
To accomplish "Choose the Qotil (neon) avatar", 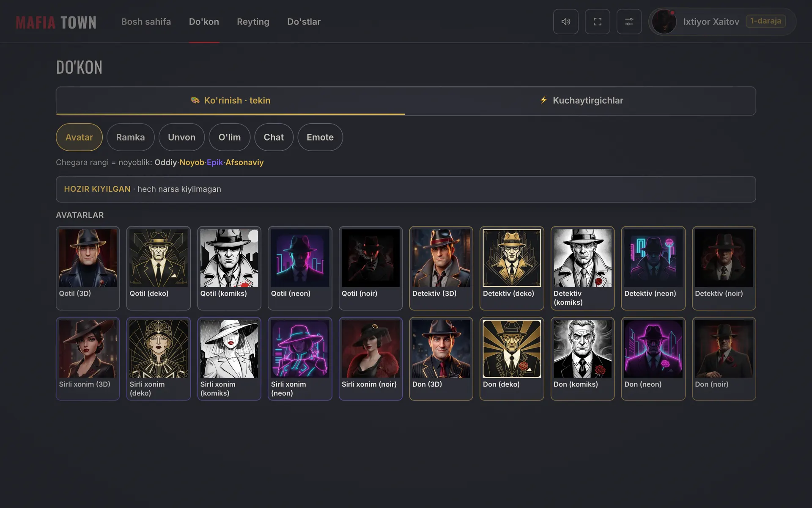I will click(300, 268).
